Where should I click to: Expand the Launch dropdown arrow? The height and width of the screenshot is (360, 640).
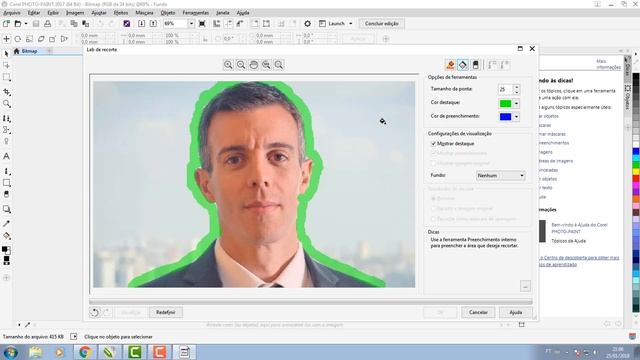point(351,24)
